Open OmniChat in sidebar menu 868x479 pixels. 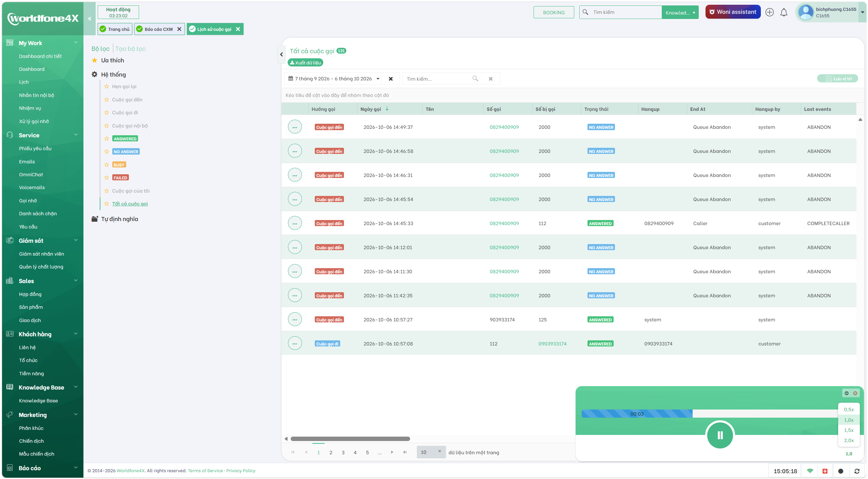point(31,175)
